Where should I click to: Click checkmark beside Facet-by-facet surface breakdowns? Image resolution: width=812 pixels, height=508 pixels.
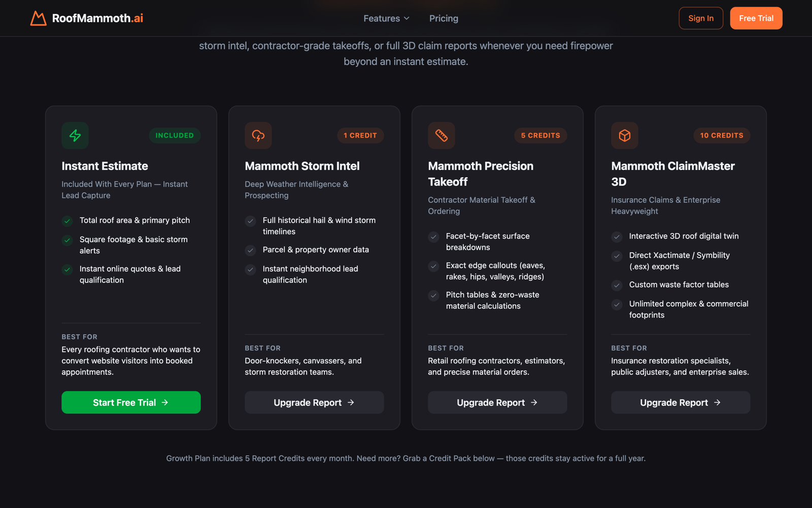434,237
